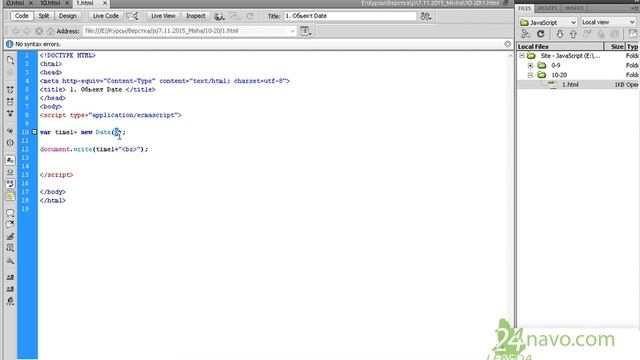Switch to the FILES panel tab
The image size is (640, 360).
coord(524,8)
